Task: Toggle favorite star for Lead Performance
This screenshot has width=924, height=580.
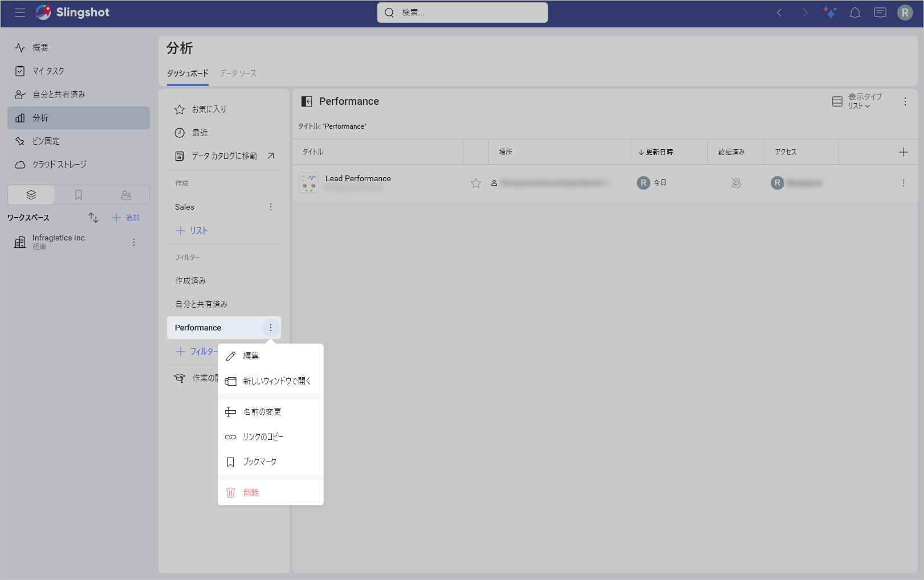Action: (475, 183)
